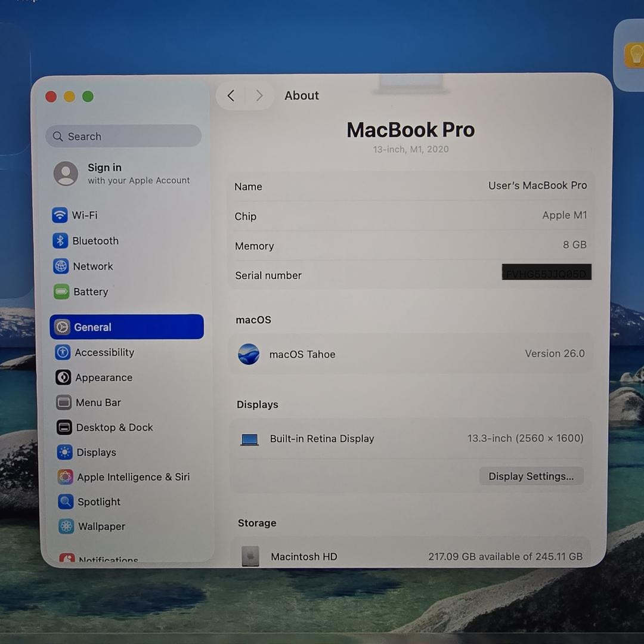Zoom window with green button
This screenshot has width=644, height=644.
pos(88,97)
